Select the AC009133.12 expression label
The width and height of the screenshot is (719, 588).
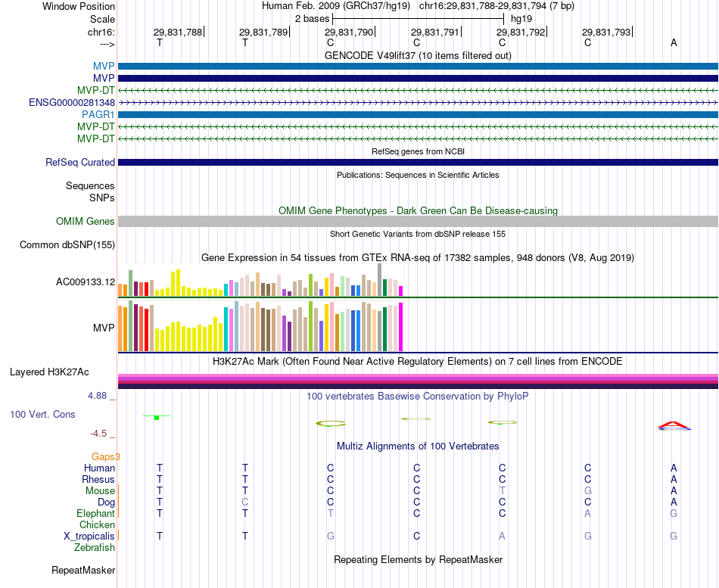[86, 282]
